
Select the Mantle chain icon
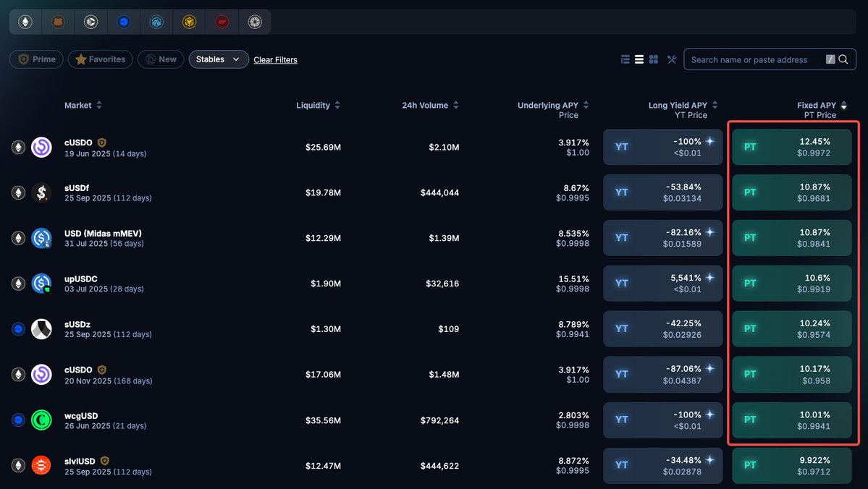(x=255, y=22)
